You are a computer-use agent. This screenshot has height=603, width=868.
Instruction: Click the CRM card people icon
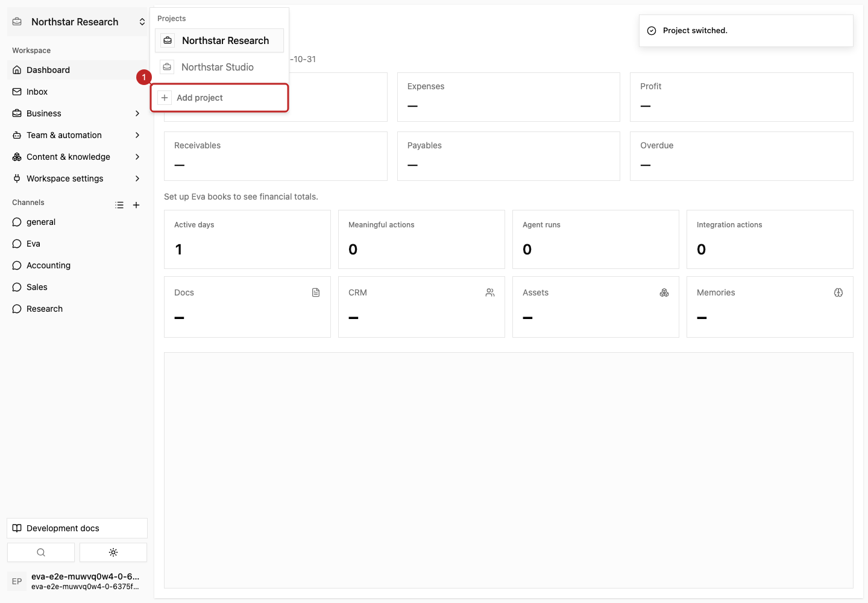tap(490, 292)
